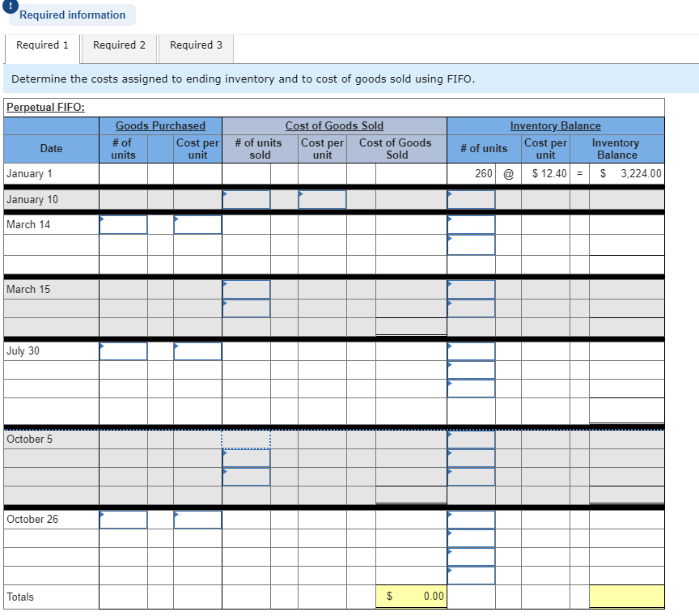This screenshot has width=699, height=616.
Task: Click the Goods Purchased column header
Action: click(160, 125)
